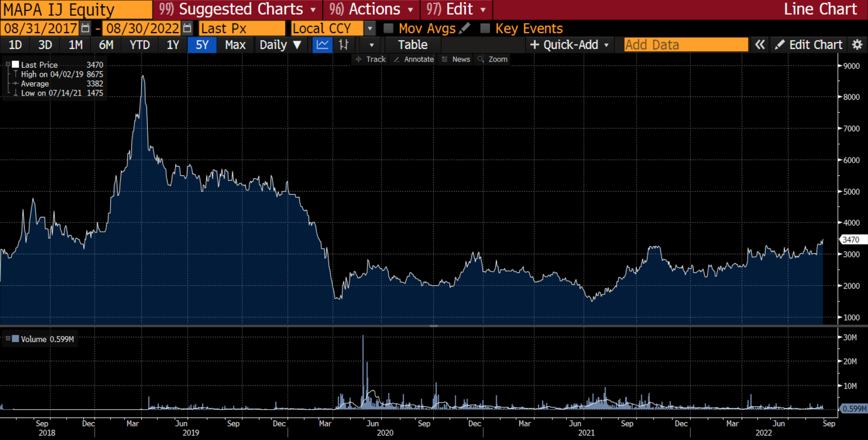This screenshot has height=440, width=868.
Task: Open the Actions menu
Action: pos(371,9)
